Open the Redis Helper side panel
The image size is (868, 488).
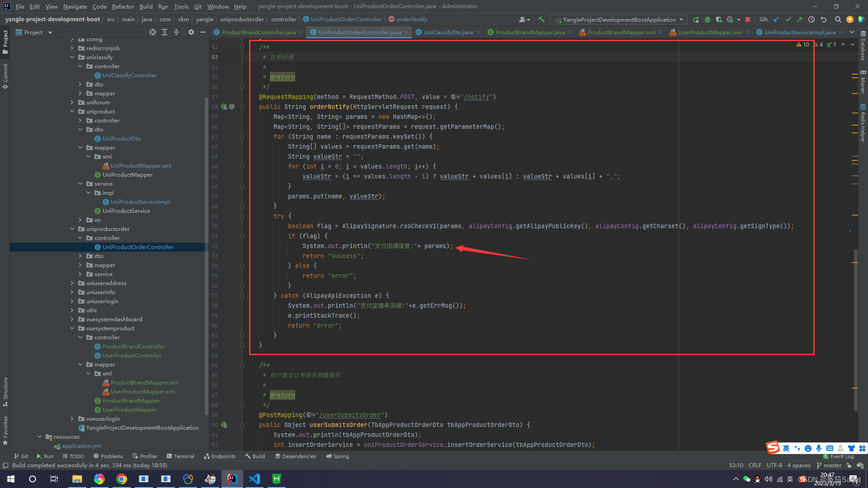click(863, 123)
